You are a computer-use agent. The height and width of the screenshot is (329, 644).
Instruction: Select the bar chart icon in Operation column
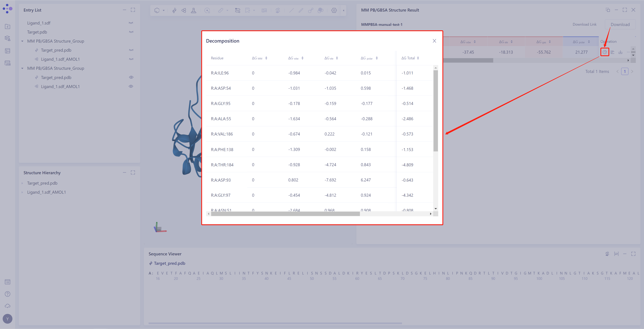point(613,52)
